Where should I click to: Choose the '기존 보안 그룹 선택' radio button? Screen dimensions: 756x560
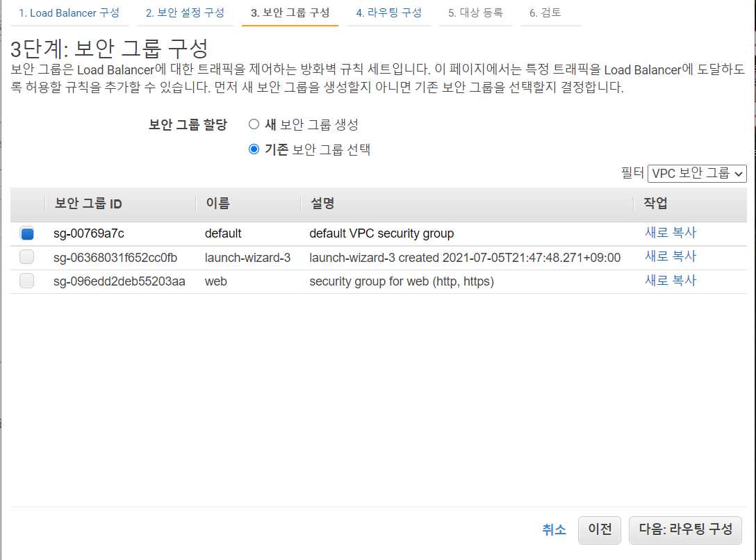[x=254, y=149]
